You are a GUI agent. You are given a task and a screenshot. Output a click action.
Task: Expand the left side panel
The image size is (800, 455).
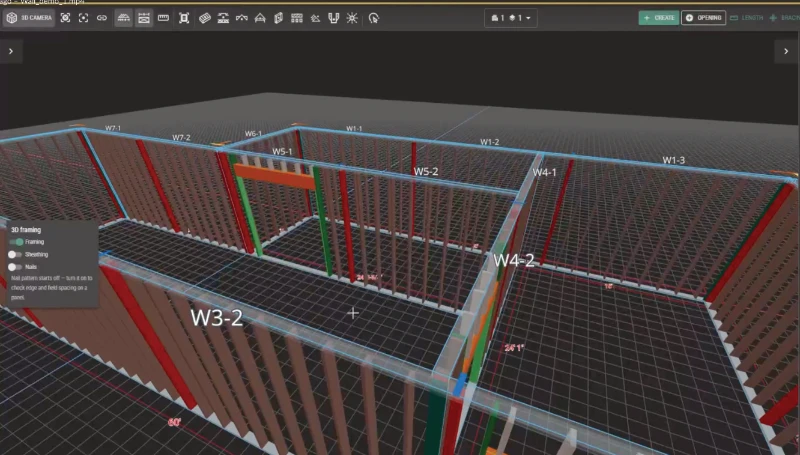[x=11, y=51]
